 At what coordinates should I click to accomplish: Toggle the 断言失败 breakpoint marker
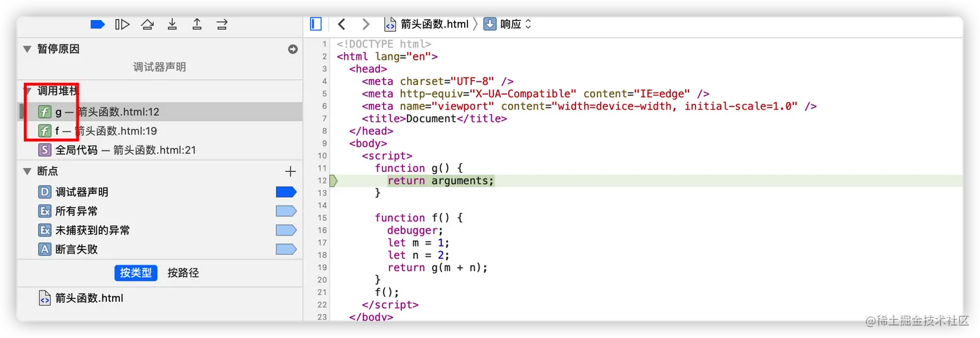tap(286, 249)
